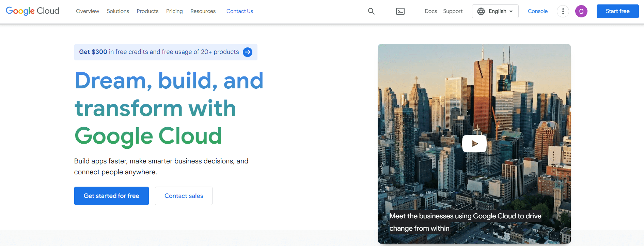Click Get started for free button

coord(111,196)
